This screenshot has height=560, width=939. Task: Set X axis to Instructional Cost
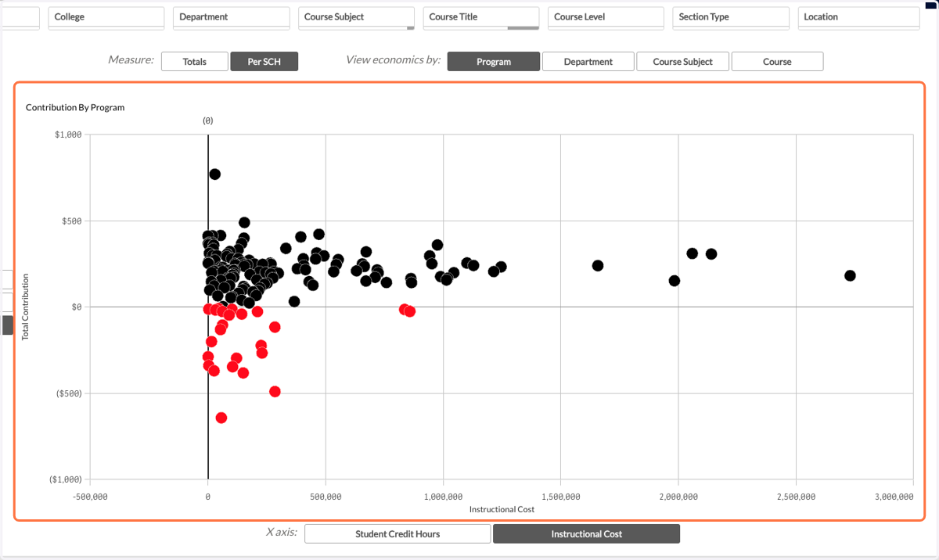click(586, 534)
